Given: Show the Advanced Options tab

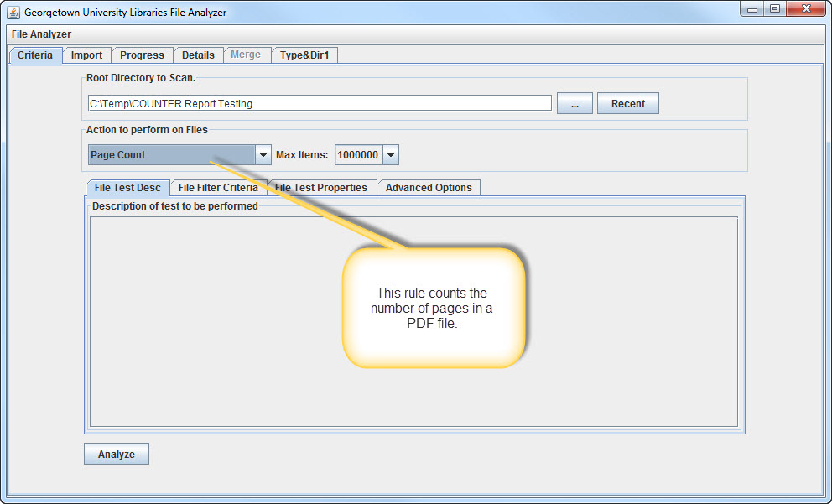Looking at the screenshot, I should click(429, 188).
